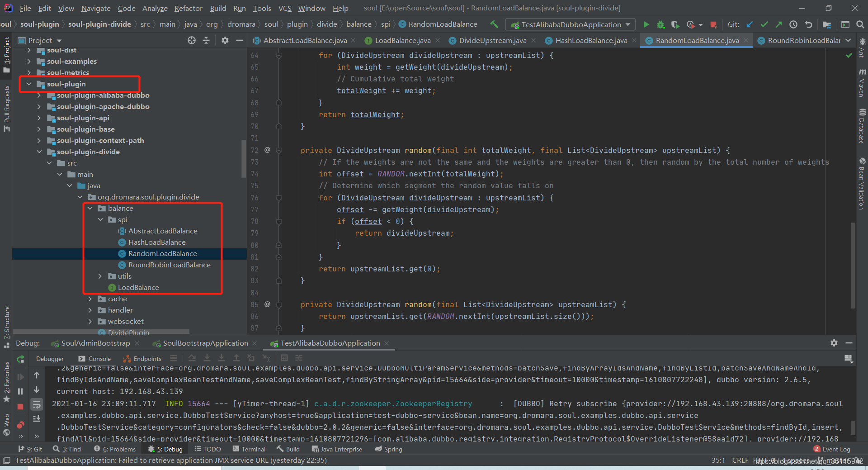The width and height of the screenshot is (868, 470).
Task: Toggle fold marker at line 72
Action: coord(279,150)
